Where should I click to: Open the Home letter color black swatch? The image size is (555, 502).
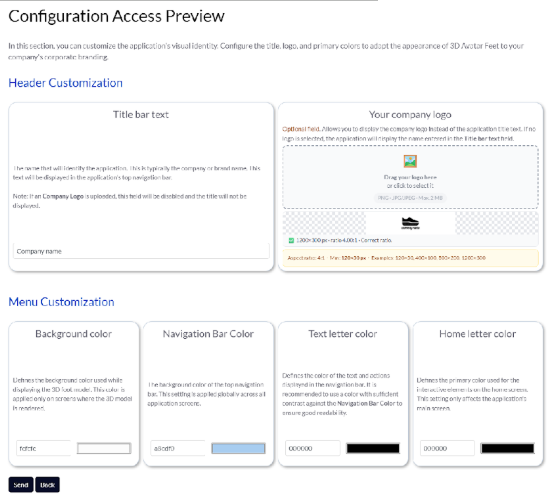(x=507, y=448)
